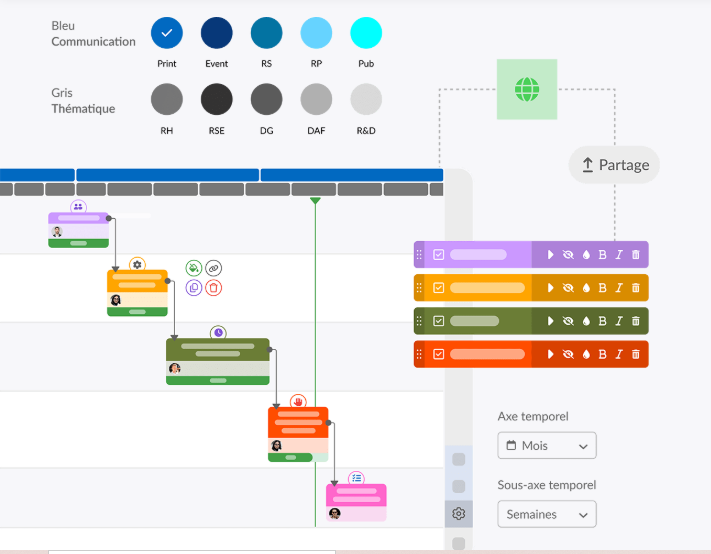
Task: Open color drop on the red row
Action: click(x=585, y=354)
